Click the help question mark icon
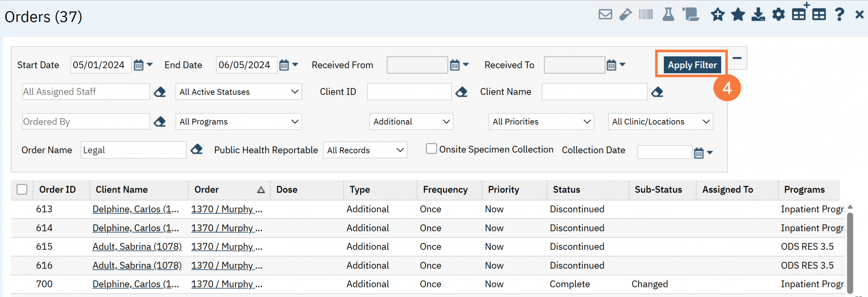The width and height of the screenshot is (868, 297). 839,15
